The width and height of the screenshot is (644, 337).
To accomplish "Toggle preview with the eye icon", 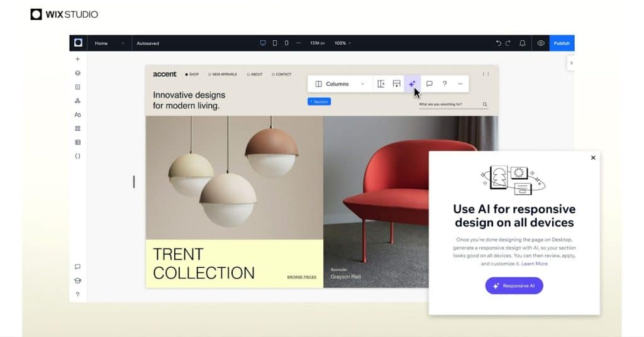I will click(541, 43).
